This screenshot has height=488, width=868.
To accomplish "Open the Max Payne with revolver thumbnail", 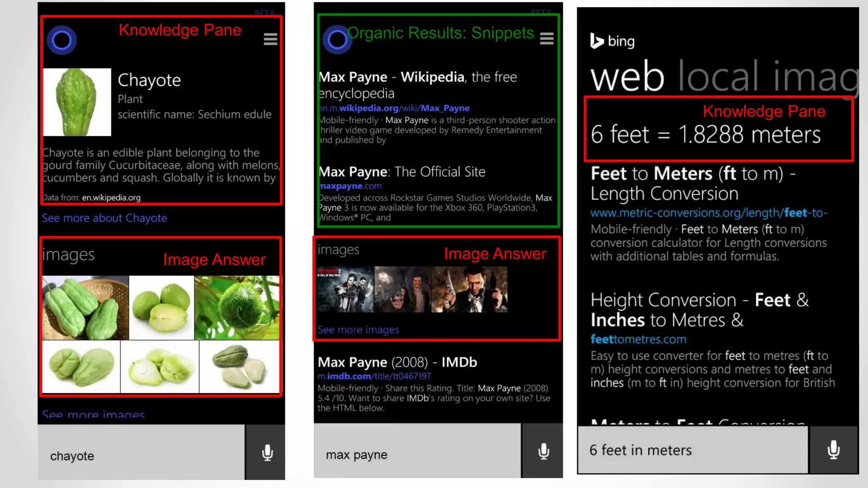I will (469, 290).
